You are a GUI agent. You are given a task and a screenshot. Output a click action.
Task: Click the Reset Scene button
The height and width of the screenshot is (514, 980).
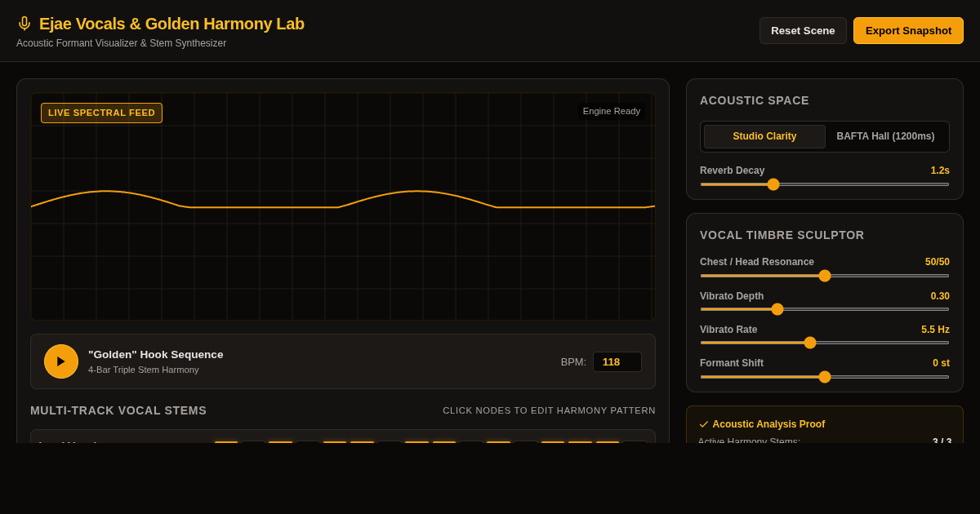(803, 31)
